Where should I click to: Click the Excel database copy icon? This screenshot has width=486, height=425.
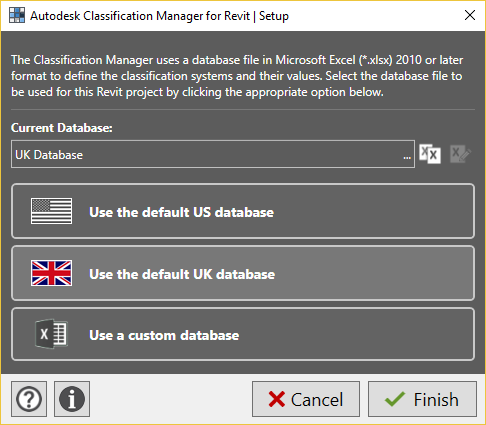coord(430,154)
